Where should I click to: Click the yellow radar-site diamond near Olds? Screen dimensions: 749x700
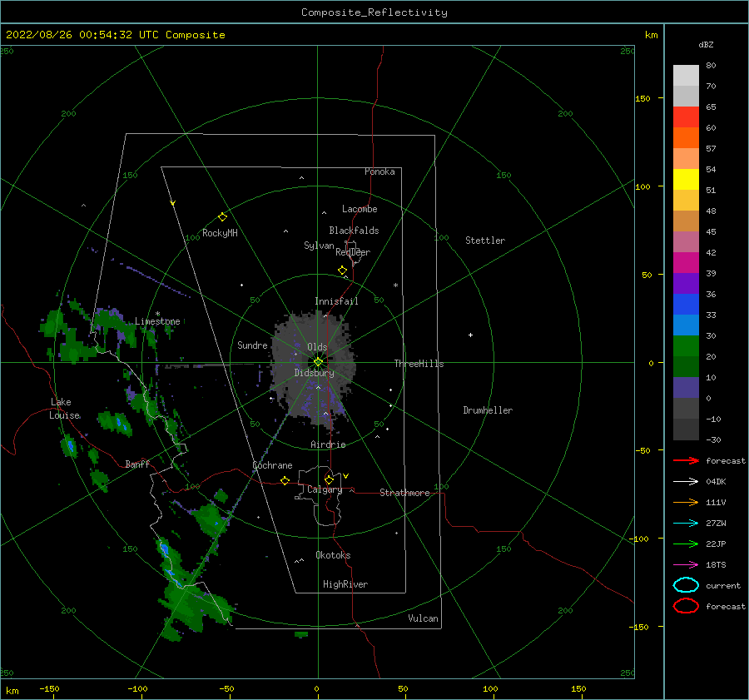pos(318,362)
